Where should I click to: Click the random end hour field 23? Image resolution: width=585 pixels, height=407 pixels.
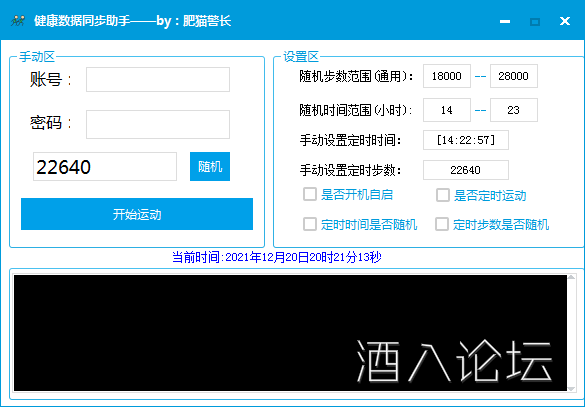click(514, 110)
